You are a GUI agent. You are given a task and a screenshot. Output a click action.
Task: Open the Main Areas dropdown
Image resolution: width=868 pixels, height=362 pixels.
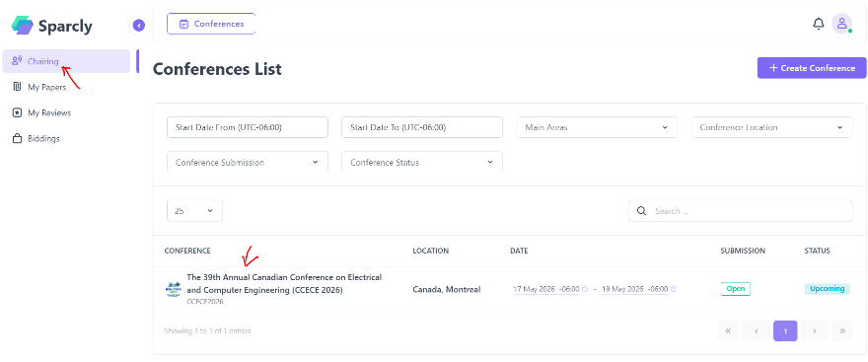coord(597,127)
